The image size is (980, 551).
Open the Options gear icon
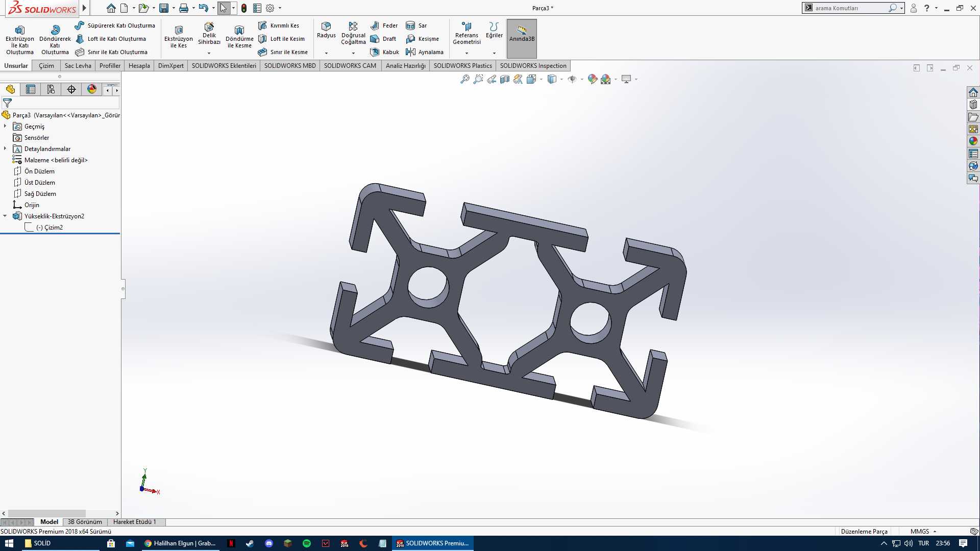(270, 8)
